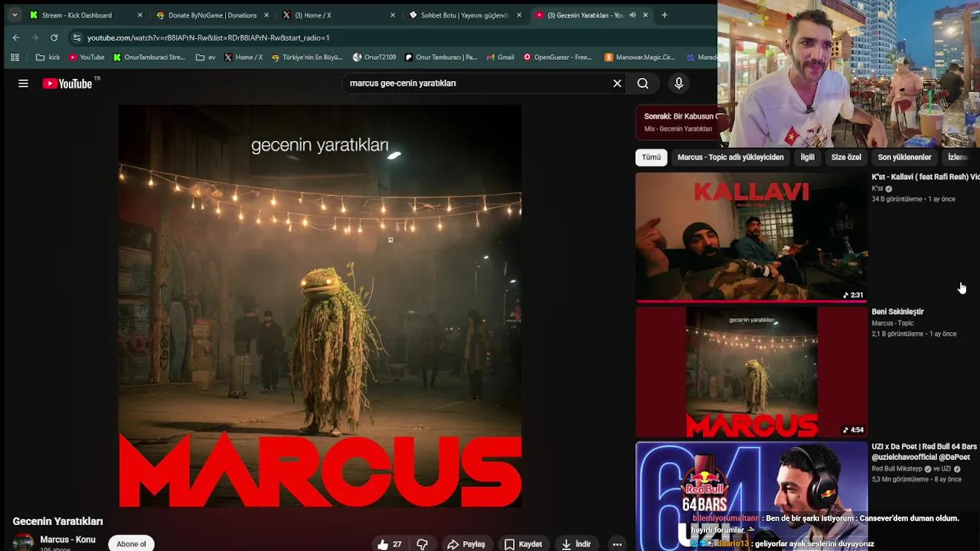The image size is (980, 551).
Task: Subscribe using Abone ol button
Action: tap(131, 543)
